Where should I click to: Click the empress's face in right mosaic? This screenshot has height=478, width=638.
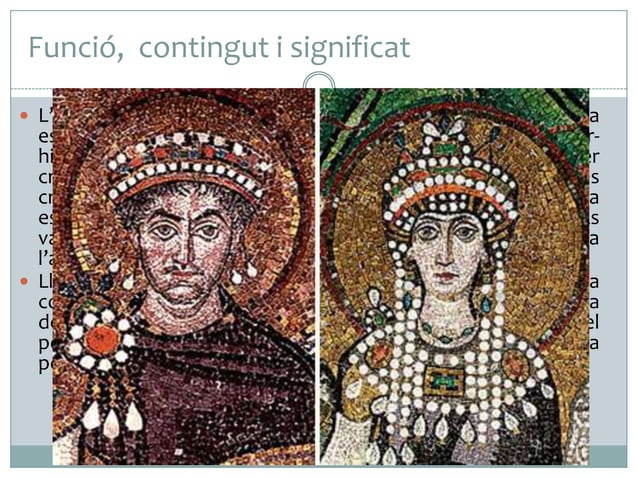click(448, 252)
